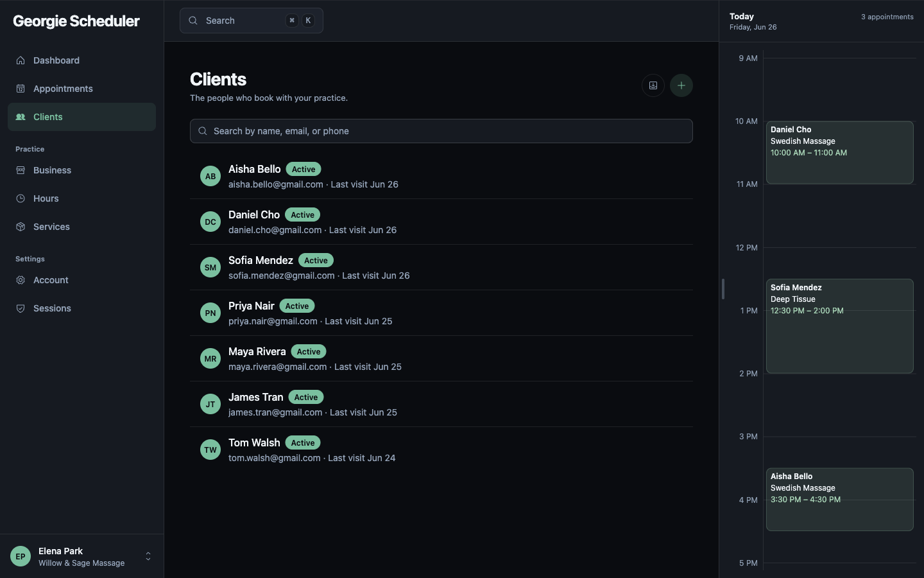
Task: Click Active badge next to Maya Rivera
Action: pyautogui.click(x=309, y=351)
